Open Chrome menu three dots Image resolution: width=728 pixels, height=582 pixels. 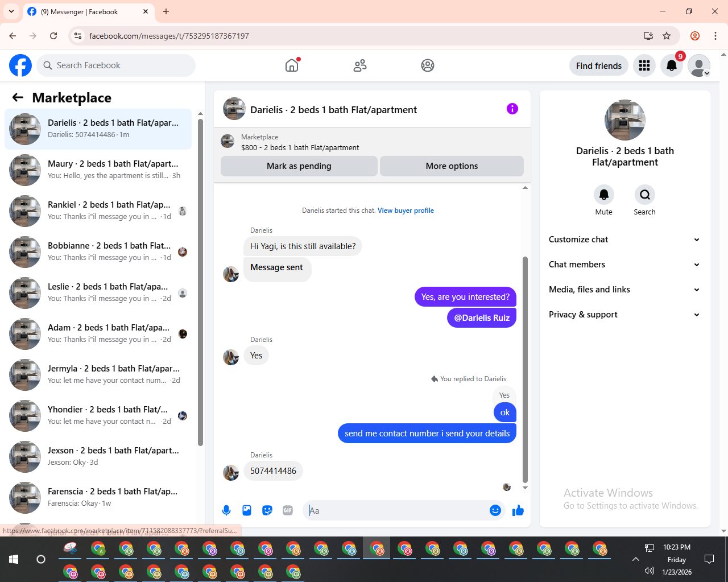[715, 36]
